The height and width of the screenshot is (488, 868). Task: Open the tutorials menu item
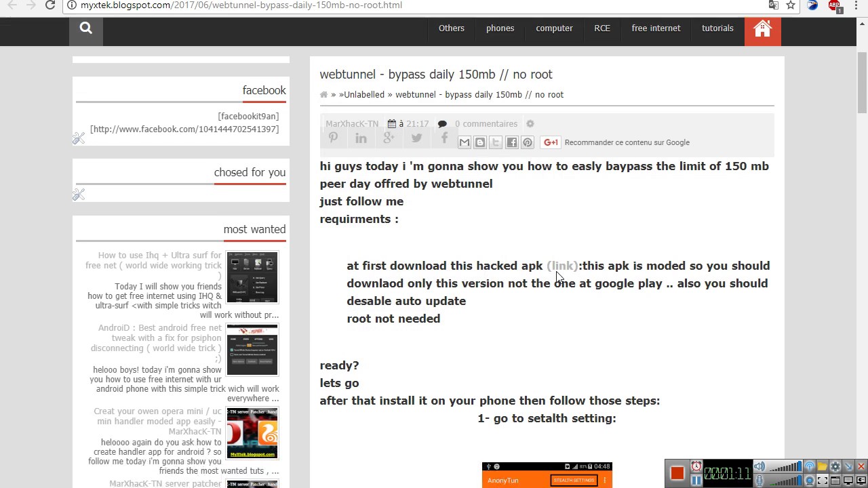coord(717,28)
